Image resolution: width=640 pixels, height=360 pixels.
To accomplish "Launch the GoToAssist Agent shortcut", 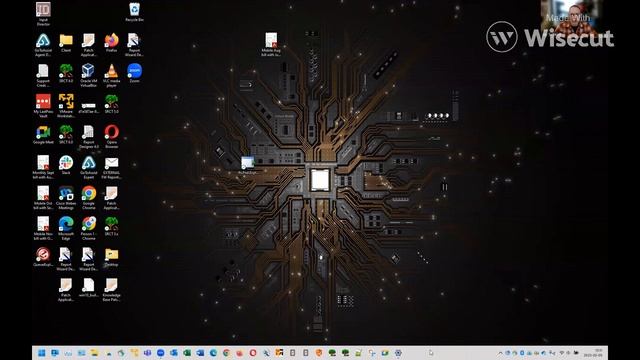I will tap(43, 45).
